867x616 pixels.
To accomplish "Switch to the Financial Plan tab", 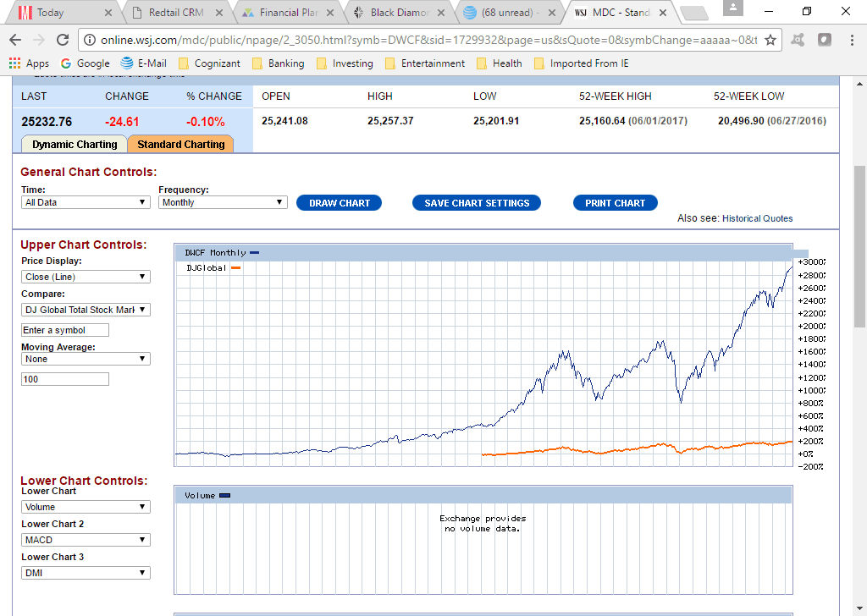I will tap(288, 13).
